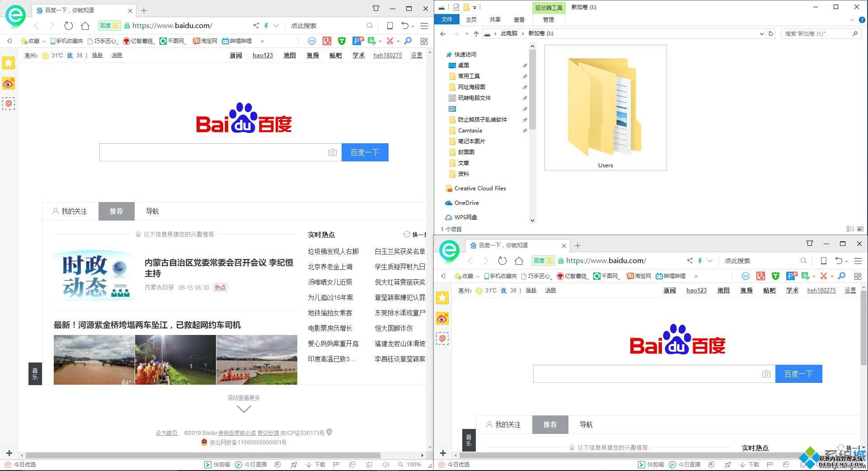Open 地图 link in left Baidu page
Image resolution: width=868 pixels, height=471 pixels.
click(x=290, y=55)
